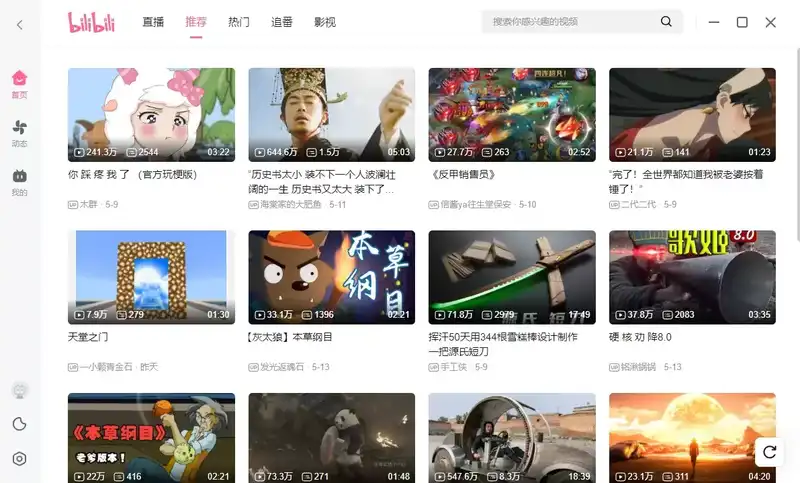Open uploader 海棠家的大肥鱼 profile
Image resolution: width=800 pixels, height=483 pixels.
pyautogui.click(x=291, y=204)
